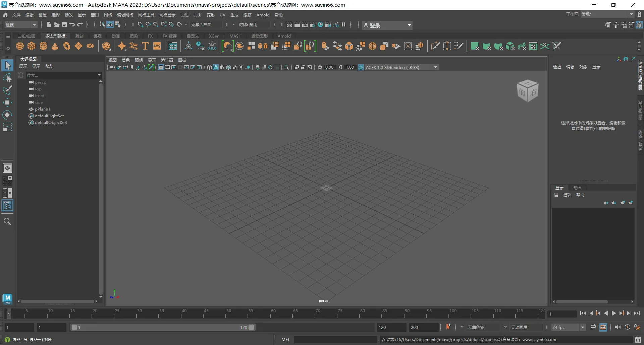Create a polygon cube from the shelf

coord(31,46)
